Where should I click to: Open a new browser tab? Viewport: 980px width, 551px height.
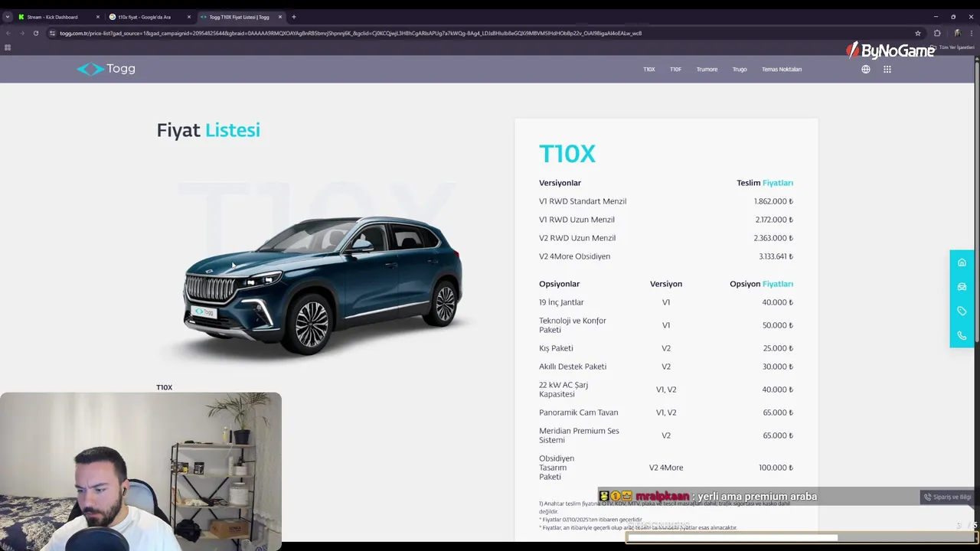tap(293, 17)
